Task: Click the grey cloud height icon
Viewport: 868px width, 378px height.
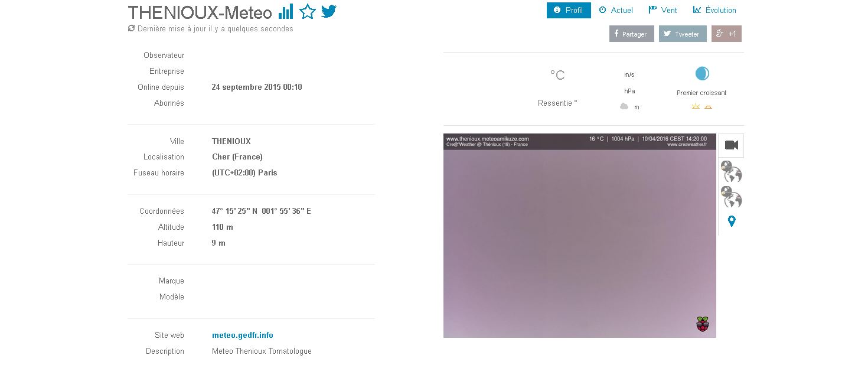Action: 624,106
